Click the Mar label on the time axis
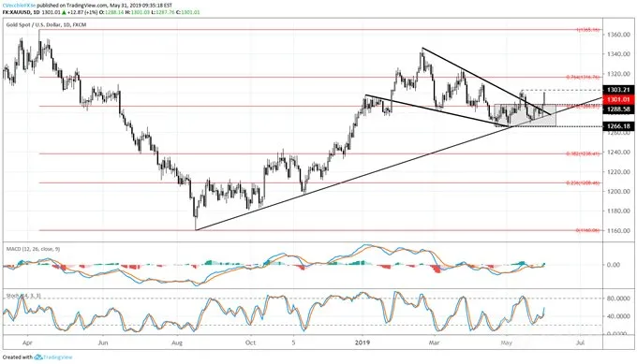Screen dimensions: 637x364 click(x=435, y=342)
